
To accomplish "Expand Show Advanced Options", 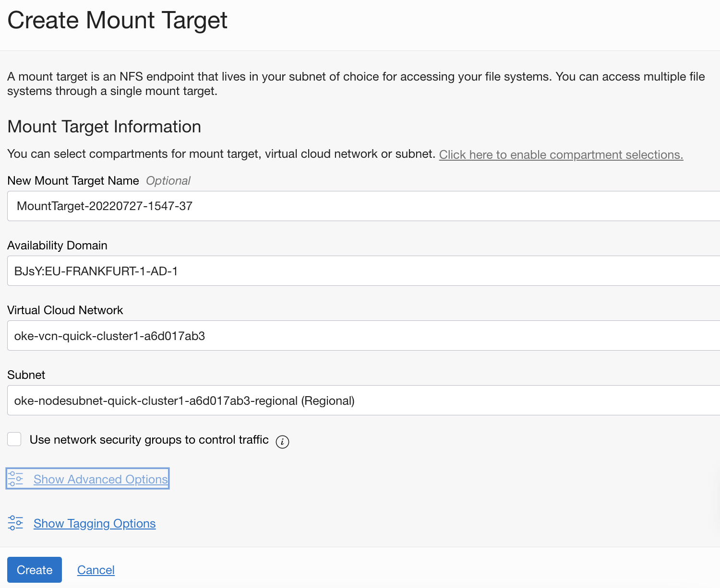I will [100, 479].
